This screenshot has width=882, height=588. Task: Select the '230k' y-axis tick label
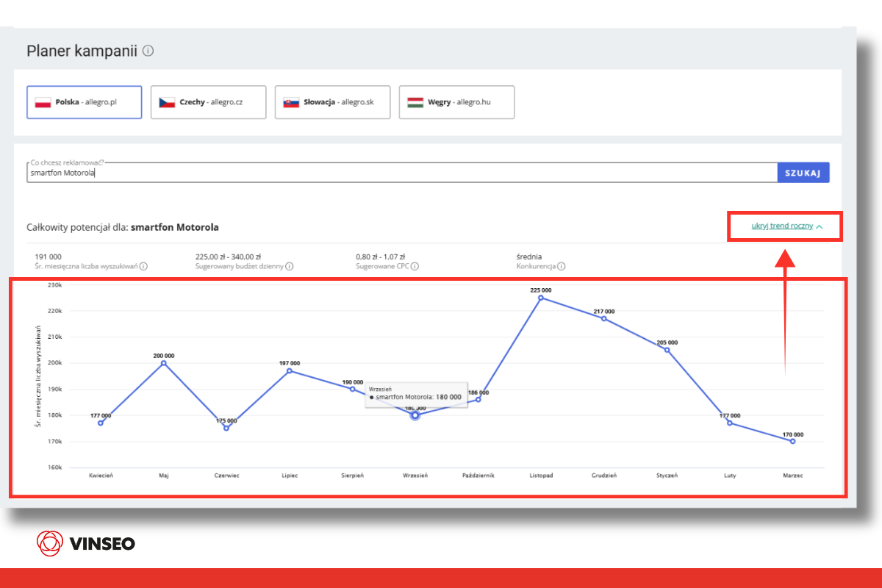point(55,284)
